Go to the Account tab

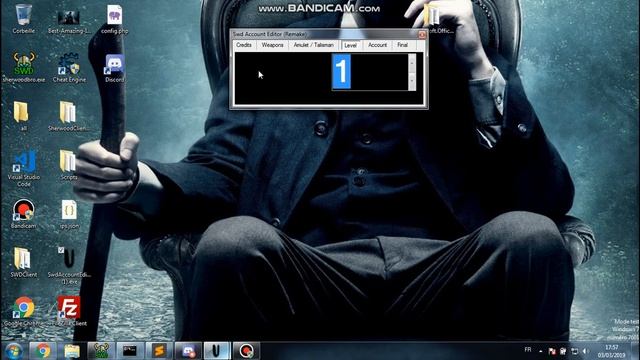(x=377, y=45)
